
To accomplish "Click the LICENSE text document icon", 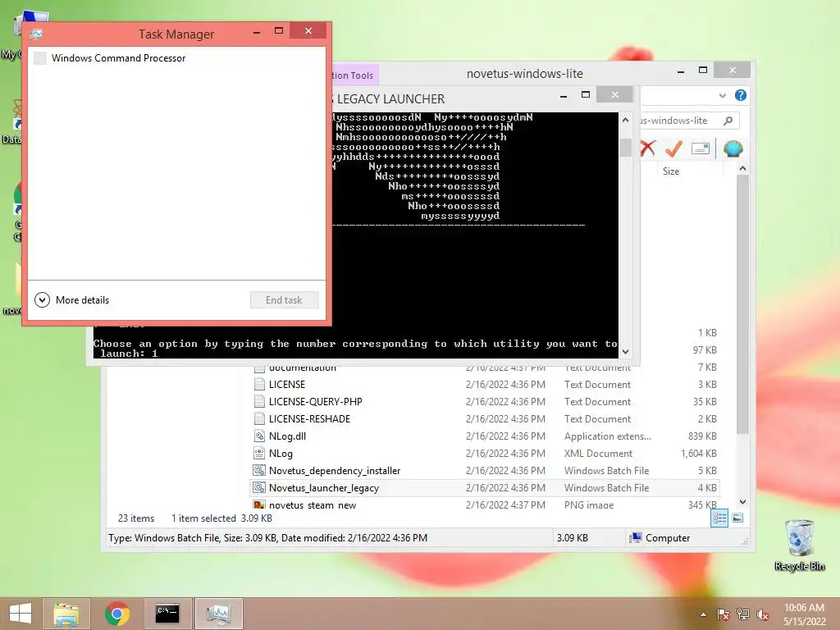I will [x=259, y=384].
